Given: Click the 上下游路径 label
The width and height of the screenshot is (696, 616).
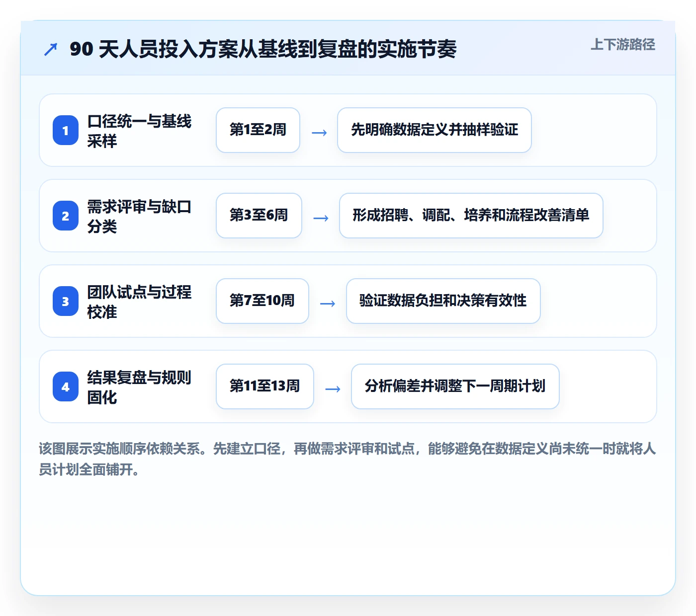Looking at the screenshot, I should pyautogui.click(x=622, y=45).
